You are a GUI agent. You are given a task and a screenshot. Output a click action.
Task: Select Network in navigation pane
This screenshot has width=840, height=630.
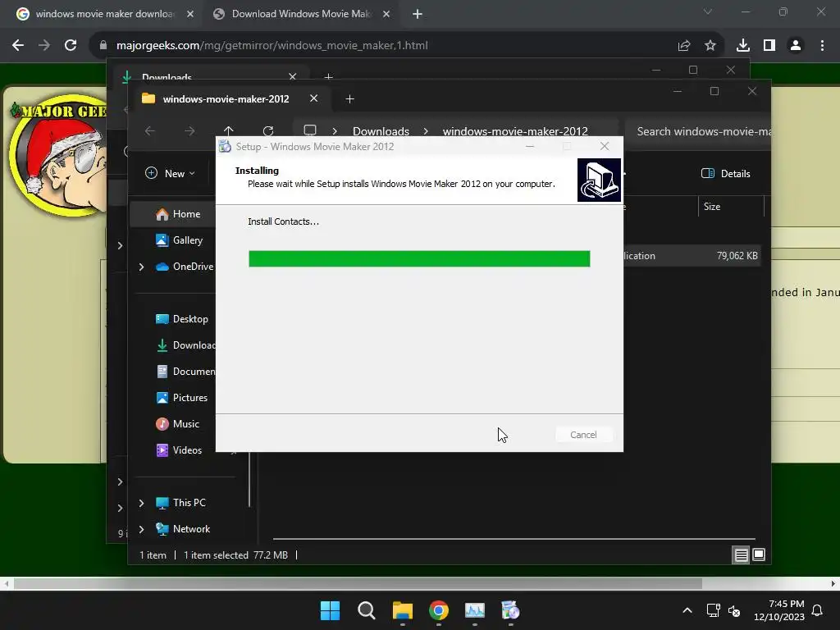(183, 529)
